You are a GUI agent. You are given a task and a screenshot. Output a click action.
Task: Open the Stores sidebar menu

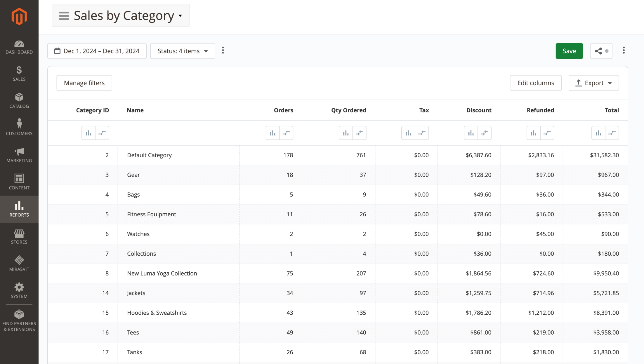(x=19, y=236)
